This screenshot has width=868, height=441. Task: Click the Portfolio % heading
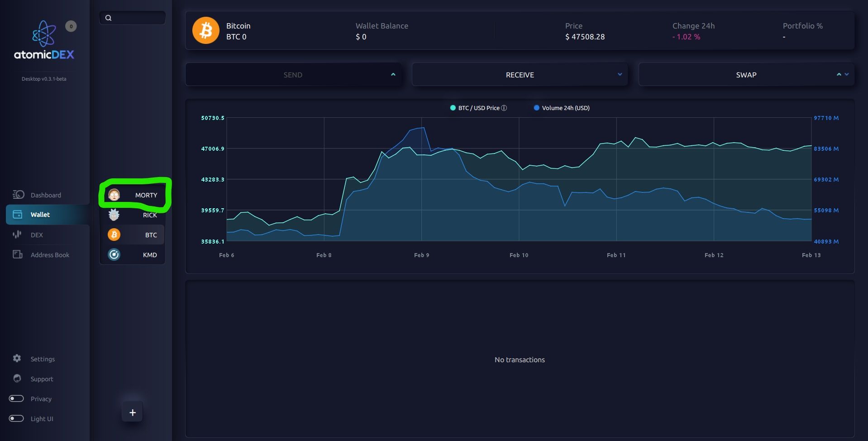[x=802, y=26]
